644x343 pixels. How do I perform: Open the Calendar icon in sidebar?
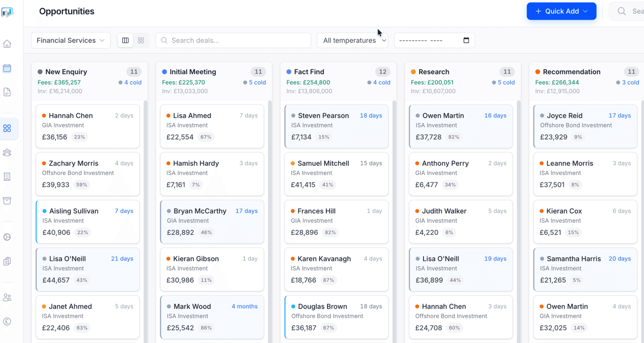[x=7, y=68]
